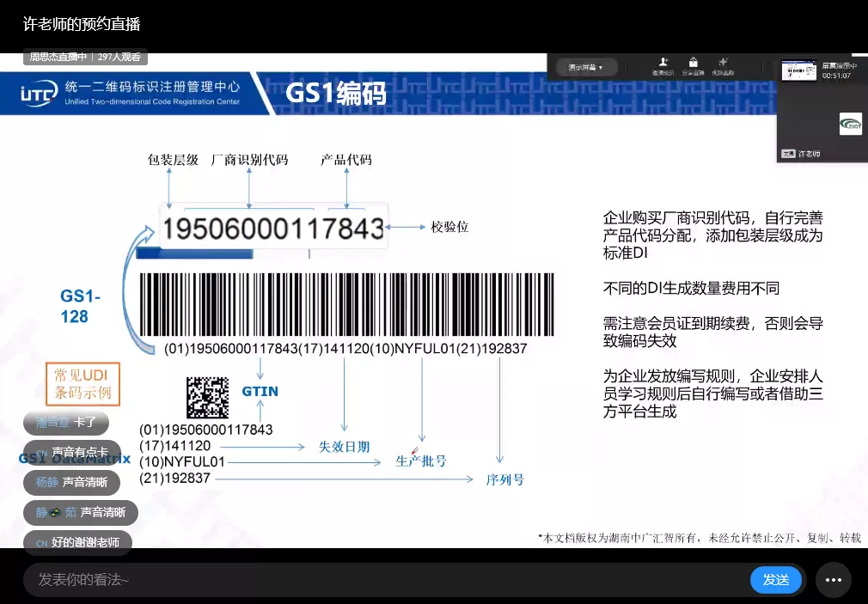Click the GTIN label on the slide
The width and height of the screenshot is (868, 604).
(x=260, y=392)
